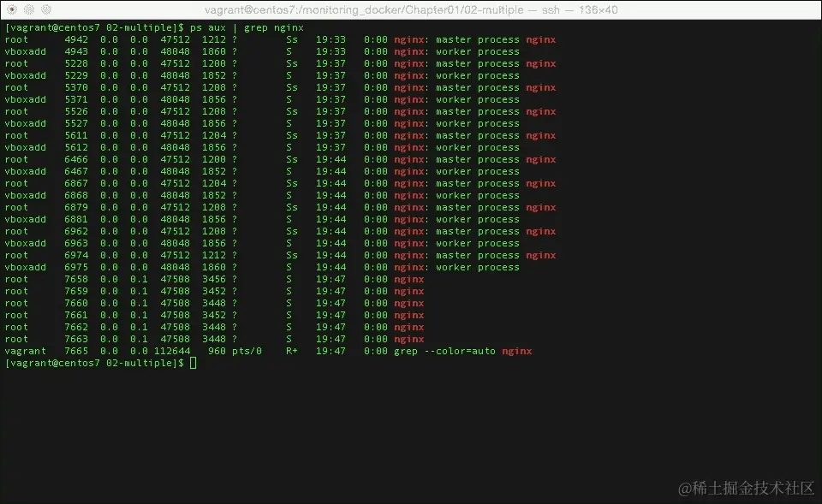
Task: Select PID 6467 in the process list
Action: pyautogui.click(x=76, y=172)
